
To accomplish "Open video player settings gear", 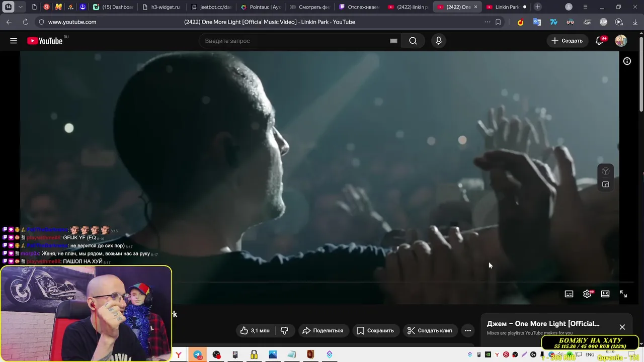I will (x=587, y=294).
